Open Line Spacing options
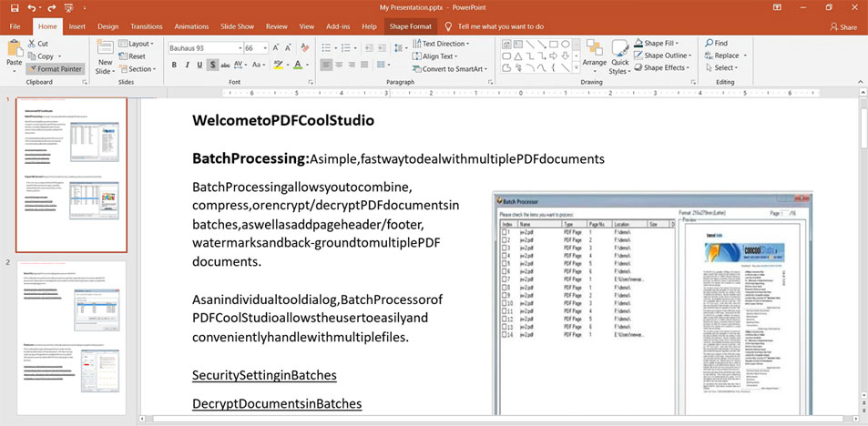868x426 pixels. point(401,48)
